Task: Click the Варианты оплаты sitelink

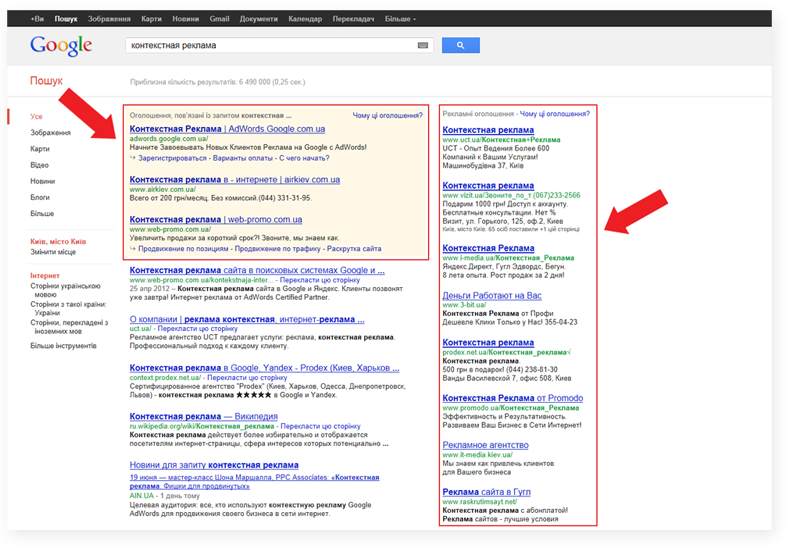Action: (x=243, y=158)
